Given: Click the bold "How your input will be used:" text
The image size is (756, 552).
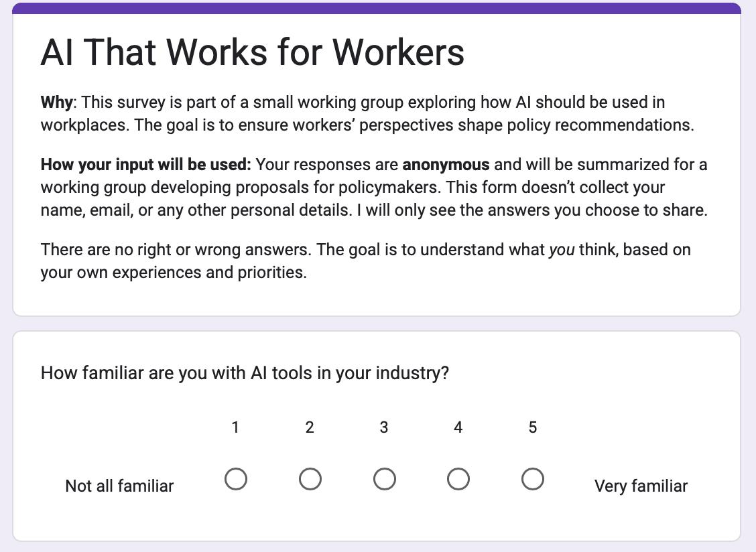Looking at the screenshot, I should point(145,165).
